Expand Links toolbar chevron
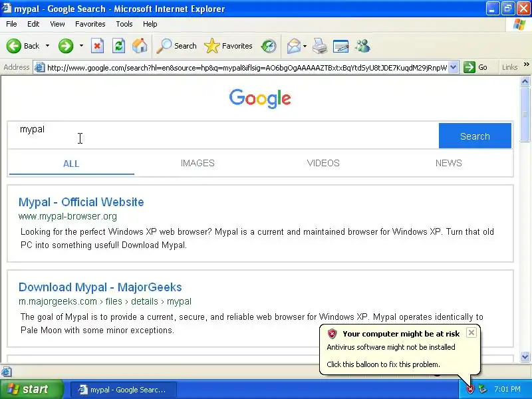The height and width of the screenshot is (399, 532). coord(526,64)
